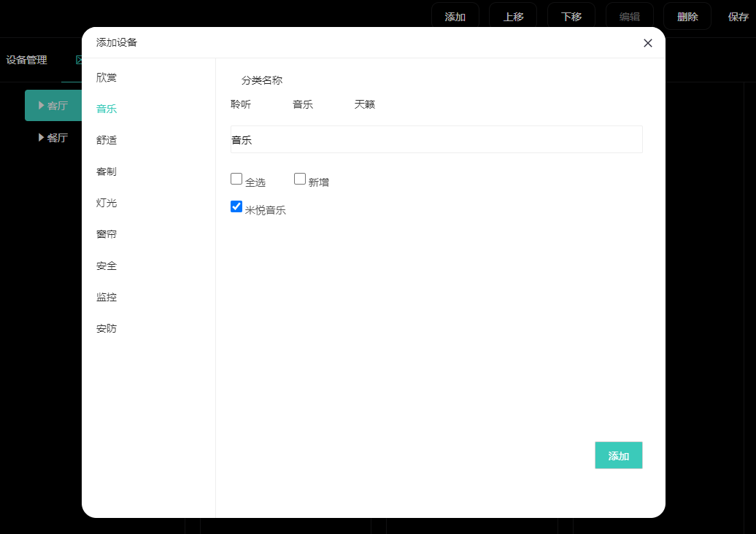Image resolution: width=756 pixels, height=534 pixels.
Task: Choose the 音乐 name suggestion above input
Action: (303, 104)
